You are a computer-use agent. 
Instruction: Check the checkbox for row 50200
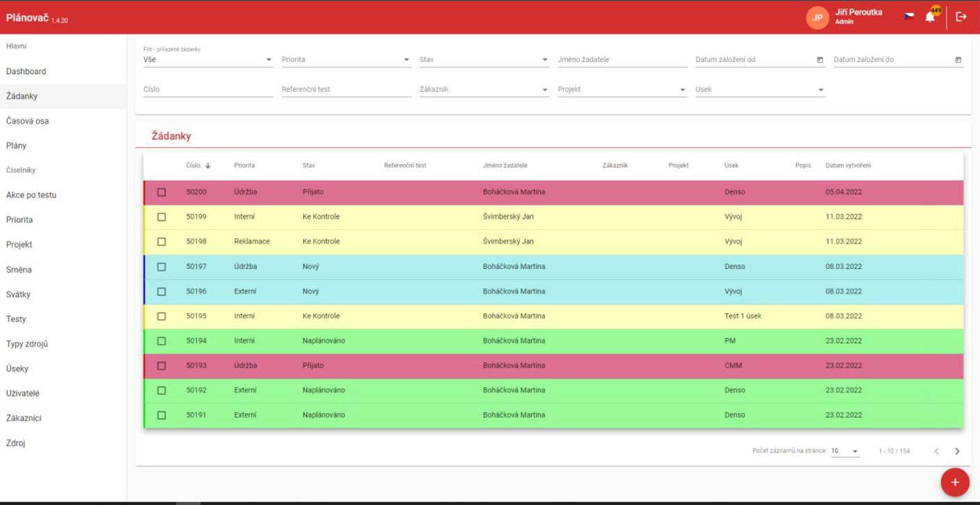click(161, 192)
